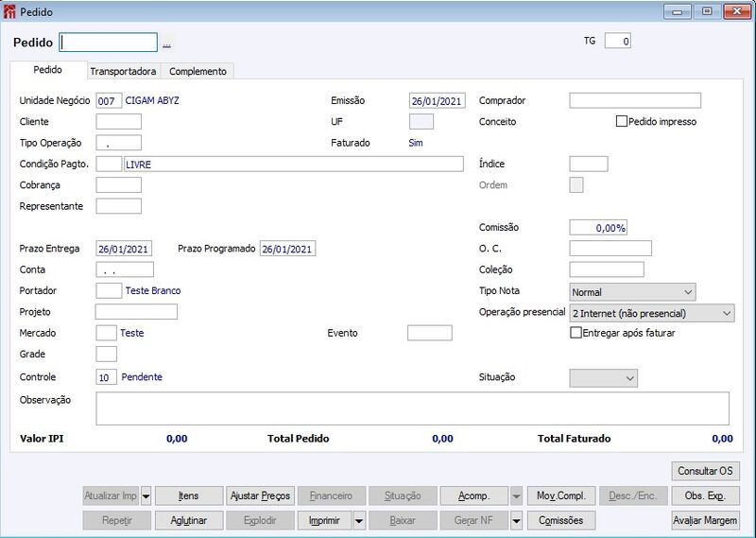756x538 pixels.
Task: Open the arrow next to Atualizar Imp
Action: click(146, 496)
